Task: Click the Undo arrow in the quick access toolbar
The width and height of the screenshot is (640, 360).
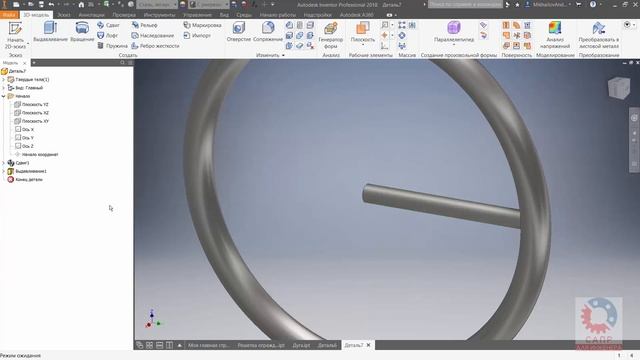Action: pos(51,4)
